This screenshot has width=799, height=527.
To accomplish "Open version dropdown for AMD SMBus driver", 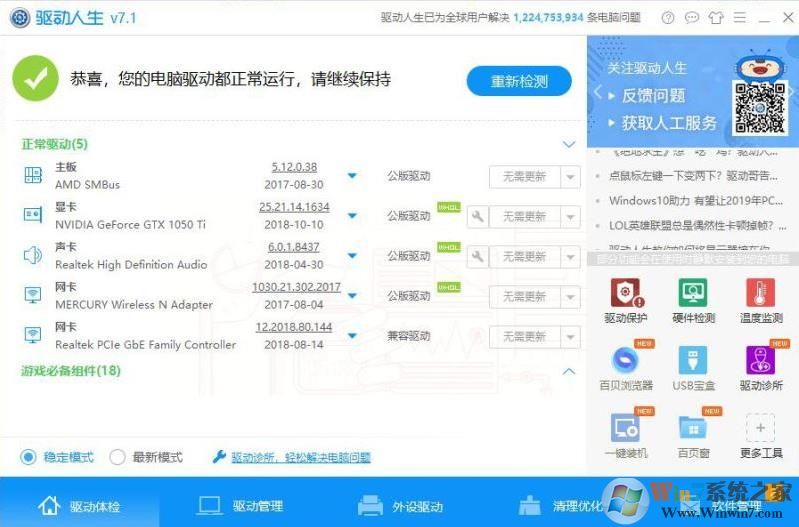I will (352, 176).
